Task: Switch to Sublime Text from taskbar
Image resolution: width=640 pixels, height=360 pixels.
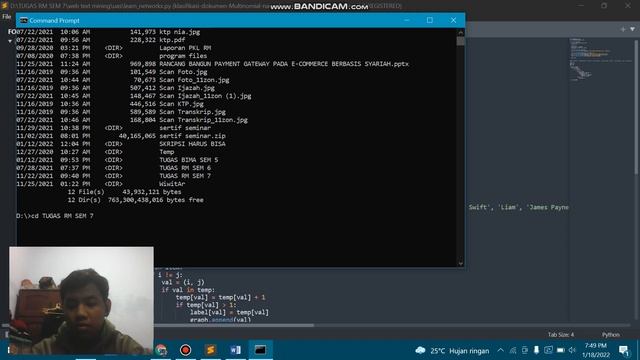Action: pos(211,350)
